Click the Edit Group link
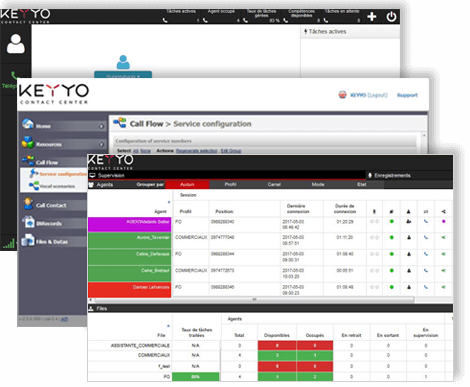 [231, 151]
